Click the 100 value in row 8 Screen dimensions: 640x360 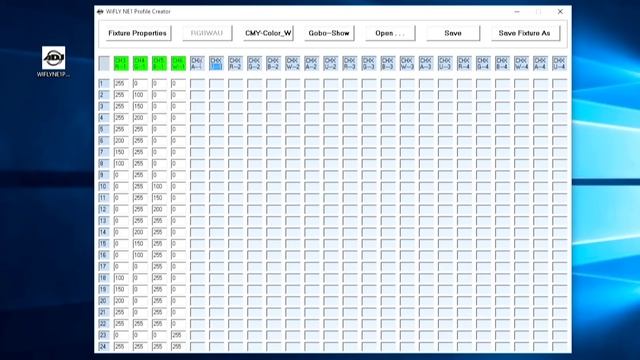(121, 164)
